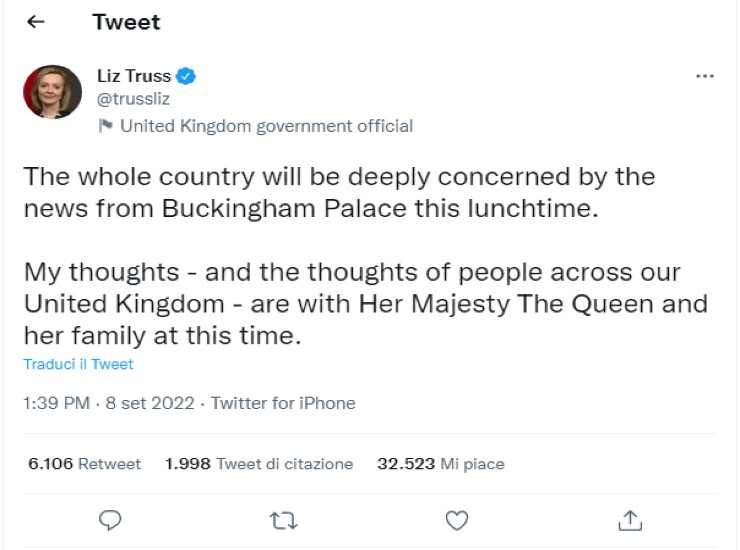
Task: Open the Twitter for iPhone source link
Action: [x=283, y=404]
